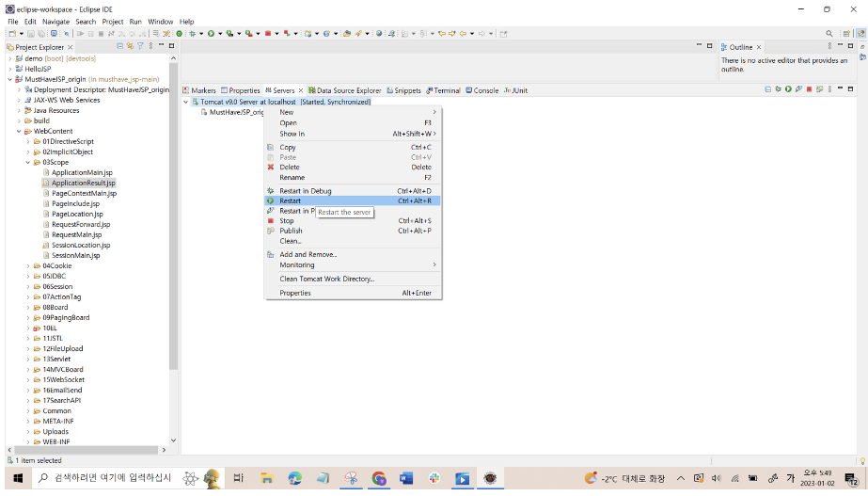The image size is (868, 496).
Task: Click the red Stop icon in main toolbar
Action: click(x=268, y=34)
